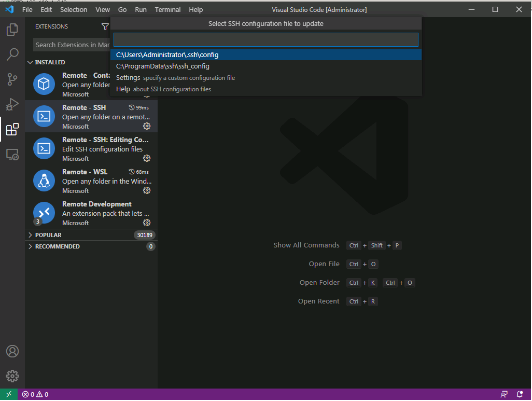Click the Search Extensions in Marketplace box
This screenshot has width=532, height=401.
[72, 45]
